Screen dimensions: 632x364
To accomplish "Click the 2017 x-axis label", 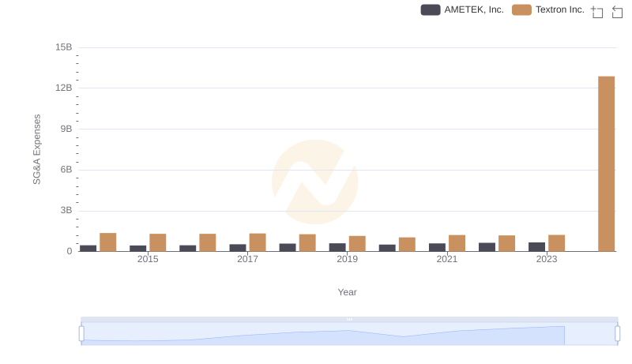I will click(247, 259).
